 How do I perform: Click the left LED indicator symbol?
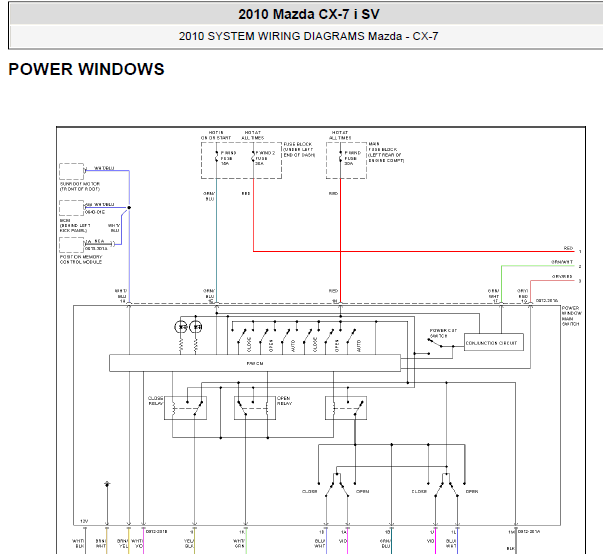pos(181,327)
